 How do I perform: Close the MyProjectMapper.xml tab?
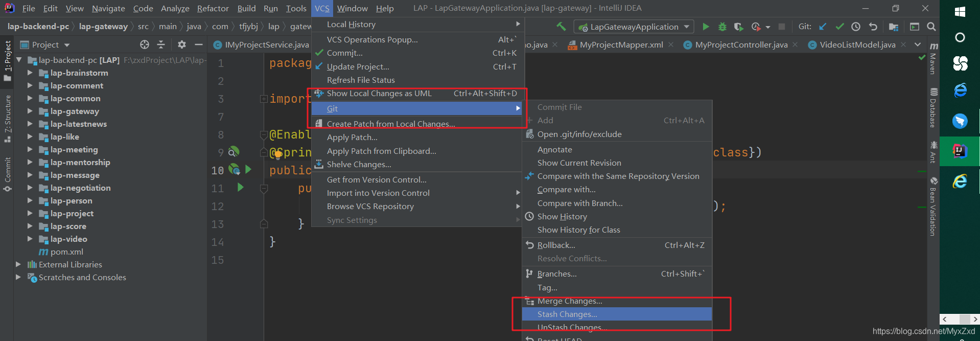pyautogui.click(x=671, y=44)
